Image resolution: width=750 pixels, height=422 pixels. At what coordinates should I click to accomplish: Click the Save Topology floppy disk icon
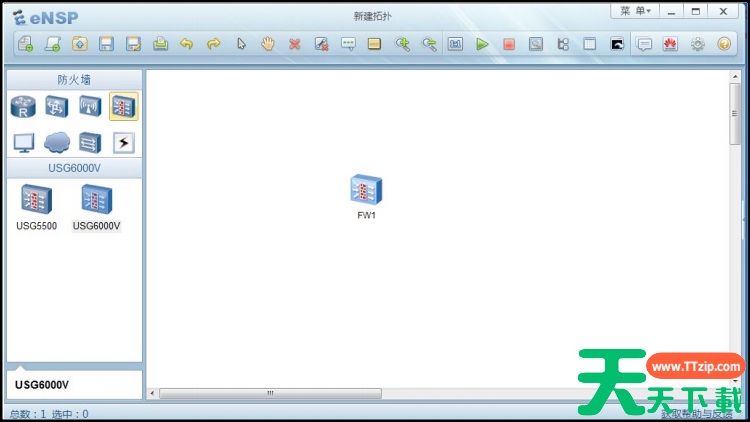coord(106,44)
